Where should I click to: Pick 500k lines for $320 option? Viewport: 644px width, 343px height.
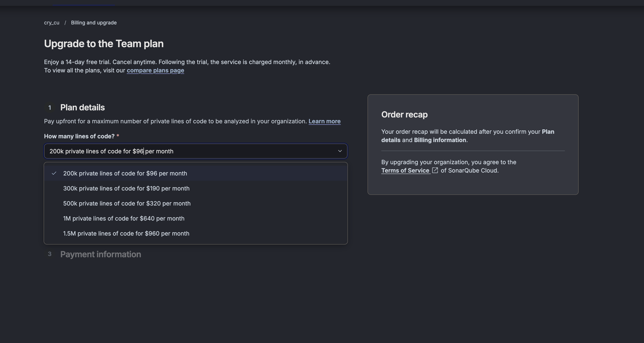tap(127, 203)
